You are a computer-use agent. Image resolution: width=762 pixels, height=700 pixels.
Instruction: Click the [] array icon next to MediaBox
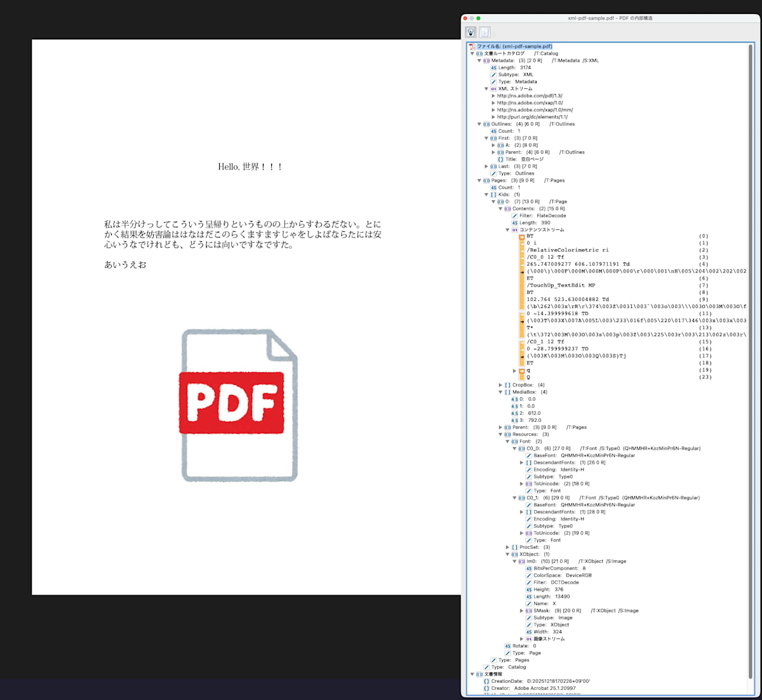(507, 392)
